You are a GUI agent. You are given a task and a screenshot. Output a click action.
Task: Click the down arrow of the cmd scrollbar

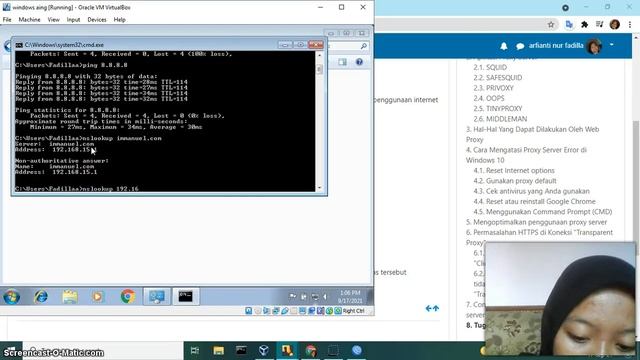tap(319, 188)
